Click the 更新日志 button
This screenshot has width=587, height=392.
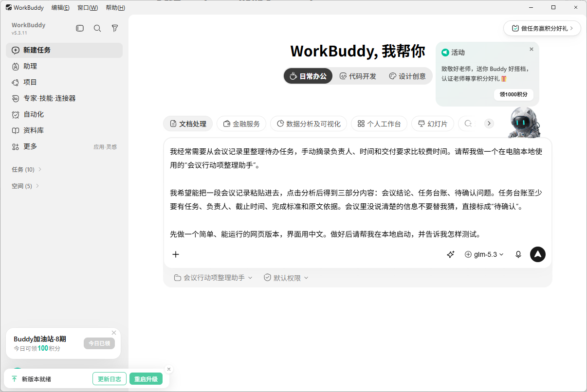tap(110, 379)
